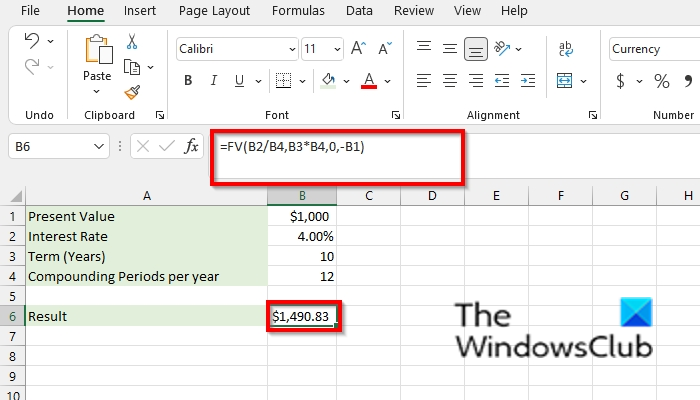Apply red Font Color

tap(369, 81)
